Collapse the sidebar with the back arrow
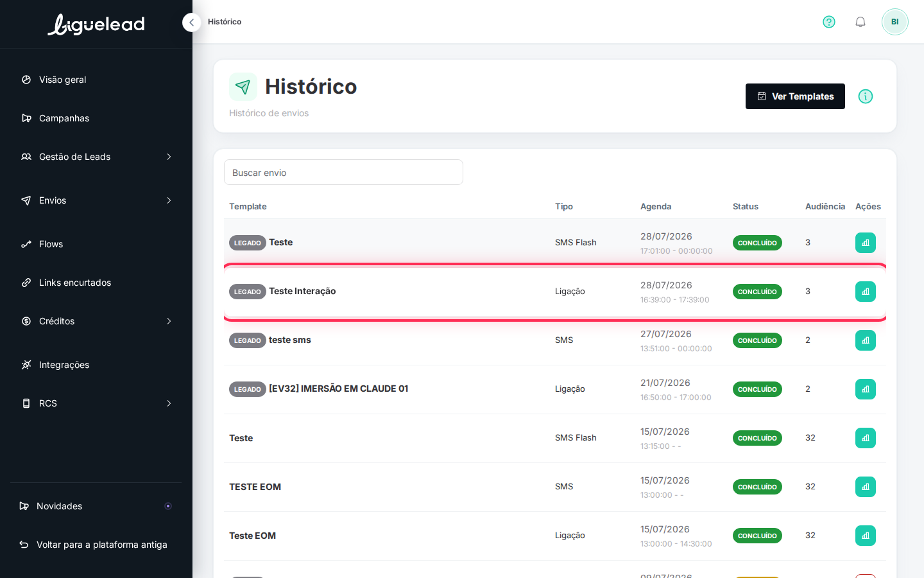Image resolution: width=924 pixels, height=578 pixels. [x=191, y=22]
